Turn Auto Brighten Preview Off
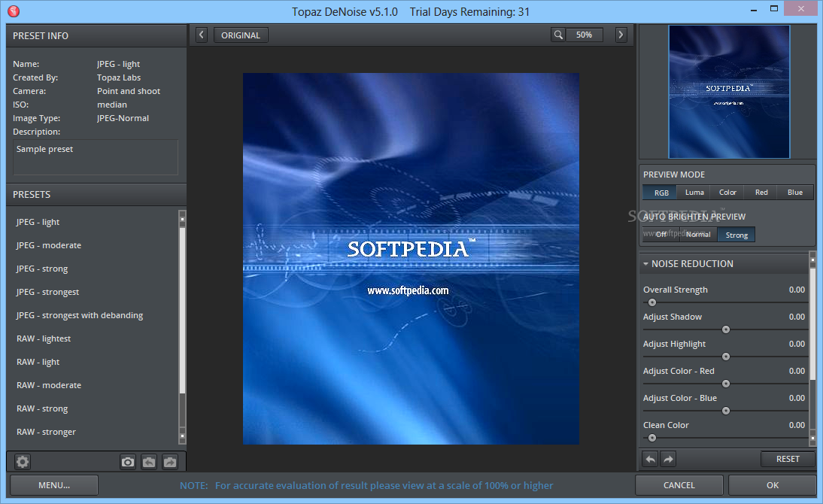 [661, 235]
